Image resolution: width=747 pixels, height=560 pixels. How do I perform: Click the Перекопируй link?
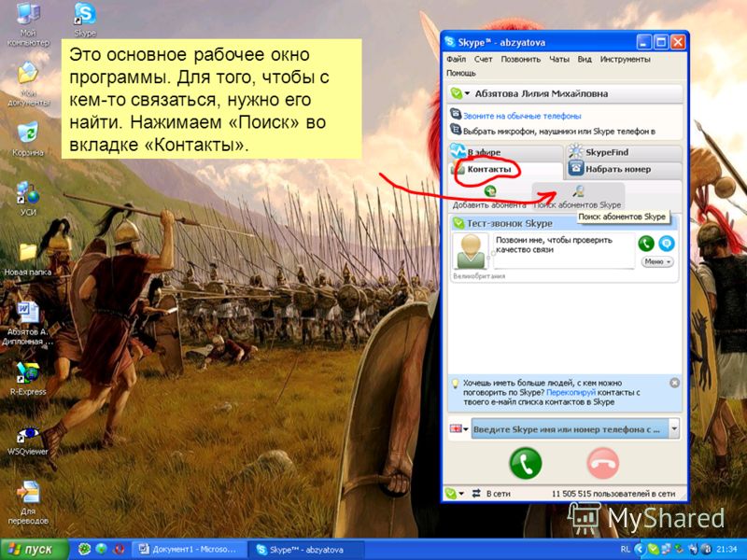point(571,392)
